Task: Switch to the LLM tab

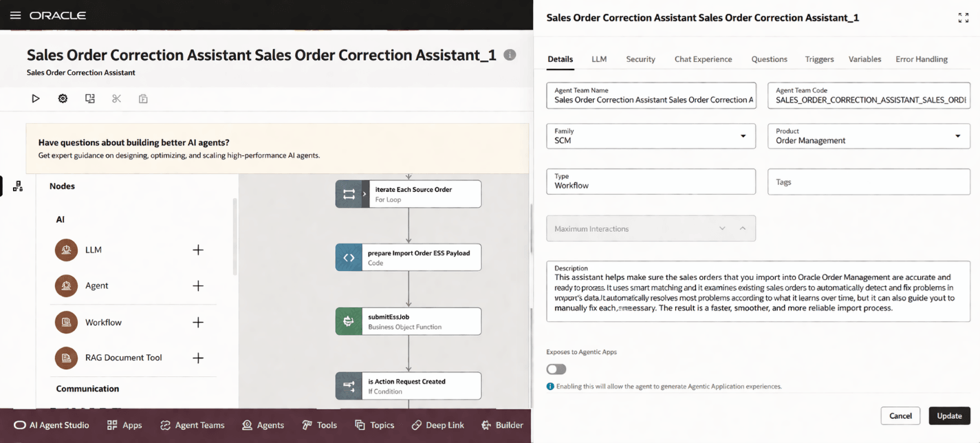Action: point(599,59)
